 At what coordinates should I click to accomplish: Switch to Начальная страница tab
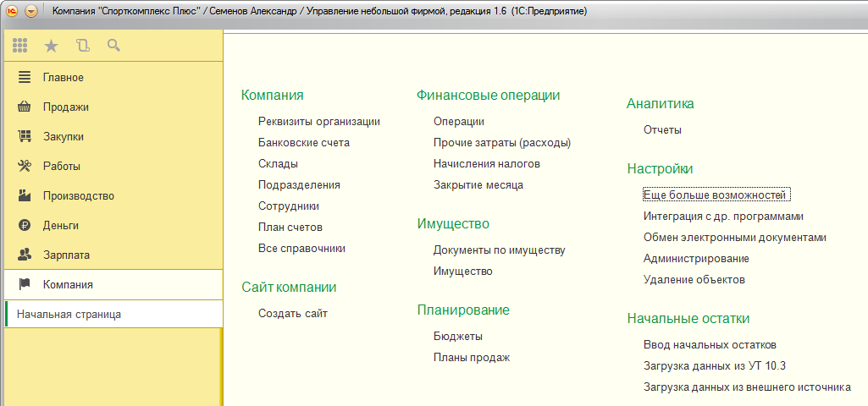(113, 314)
